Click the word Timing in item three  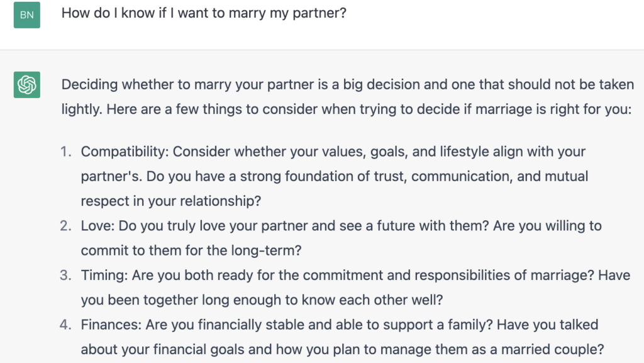[x=104, y=275]
